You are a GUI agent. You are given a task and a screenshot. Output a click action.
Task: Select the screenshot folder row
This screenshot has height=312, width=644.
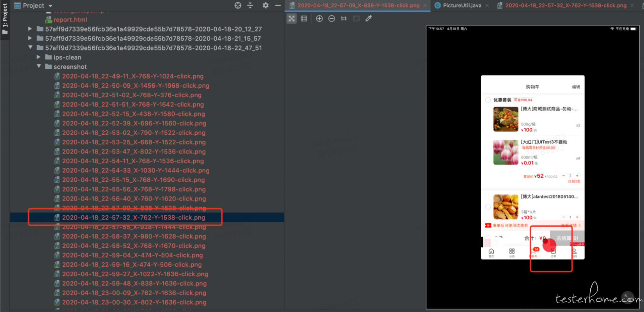click(147, 67)
